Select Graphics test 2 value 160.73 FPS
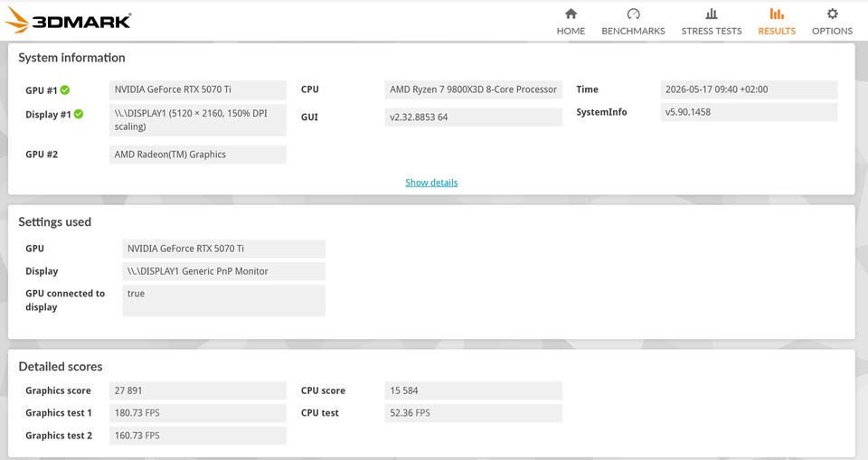Viewport: 868px width, 460px height. 198,436
